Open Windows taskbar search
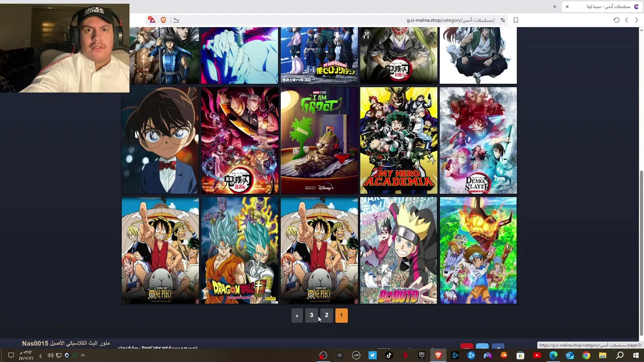 coord(620,355)
